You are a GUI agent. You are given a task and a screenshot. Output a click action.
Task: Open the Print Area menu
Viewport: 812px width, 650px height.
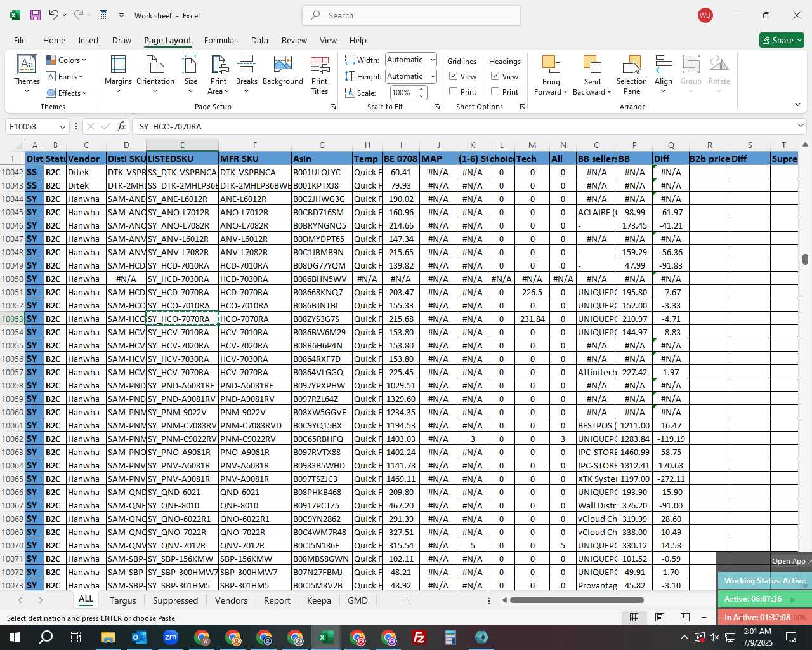[219, 74]
